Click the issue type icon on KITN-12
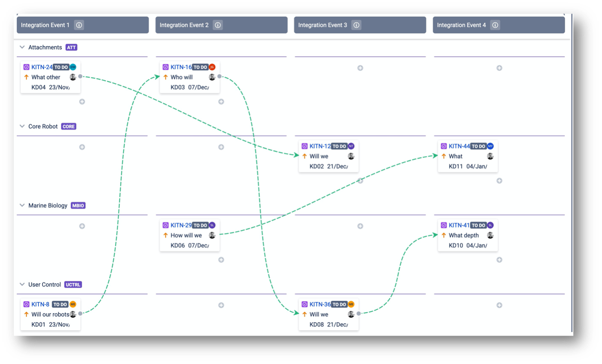This screenshot has height=364, width=602. pos(304,146)
